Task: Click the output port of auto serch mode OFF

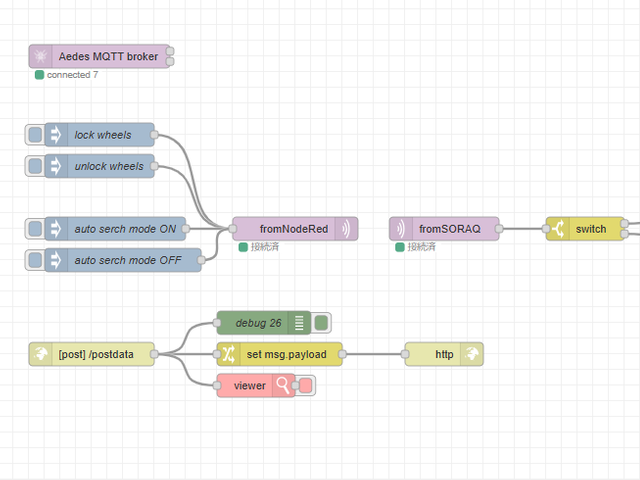Action: (x=201, y=260)
